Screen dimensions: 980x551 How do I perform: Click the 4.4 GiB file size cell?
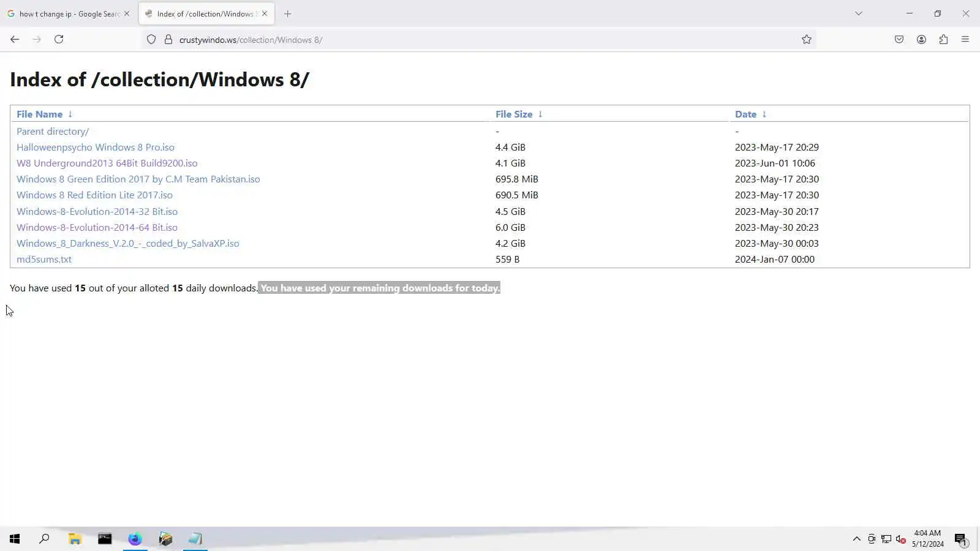coord(510,147)
